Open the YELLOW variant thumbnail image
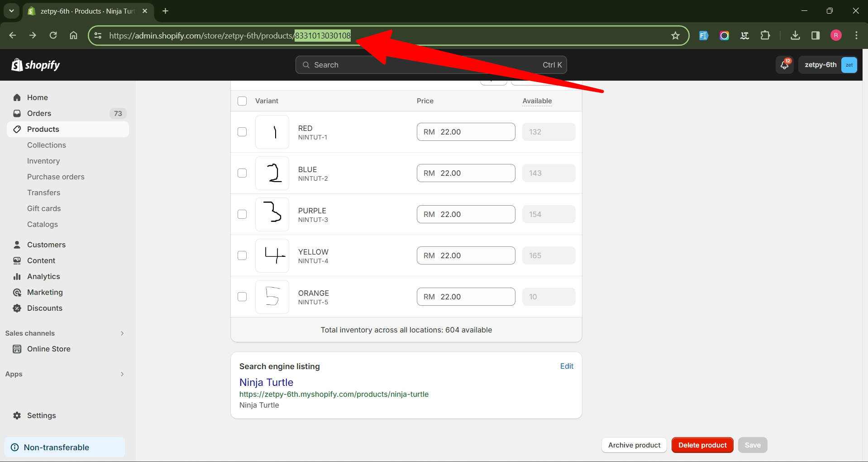Image resolution: width=868 pixels, height=462 pixels. tap(272, 255)
